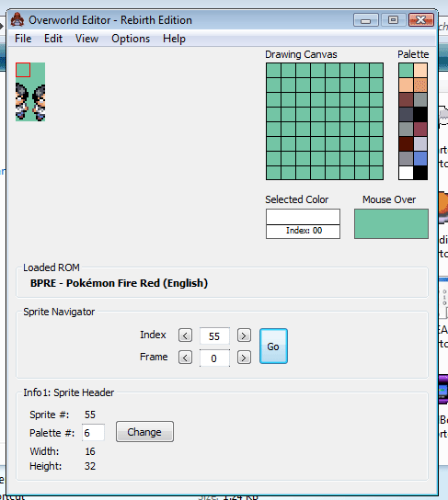Focus the Palette # field showing 6
The width and height of the screenshot is (448, 500).
[93, 433]
